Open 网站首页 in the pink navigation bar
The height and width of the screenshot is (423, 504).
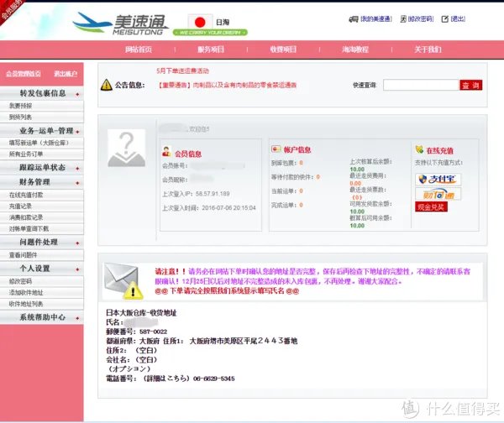pyautogui.click(x=139, y=50)
